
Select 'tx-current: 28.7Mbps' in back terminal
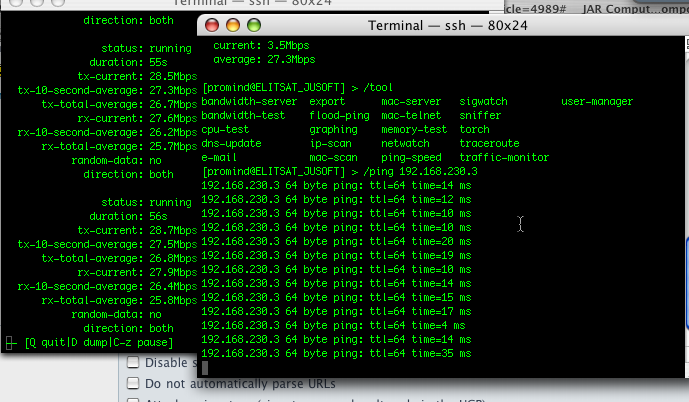click(x=137, y=231)
